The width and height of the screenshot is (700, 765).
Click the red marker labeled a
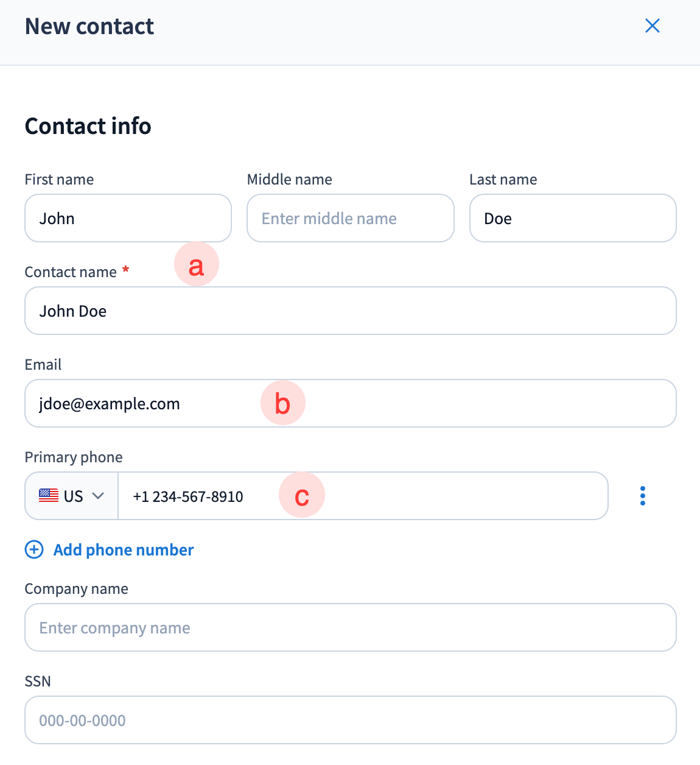196,266
